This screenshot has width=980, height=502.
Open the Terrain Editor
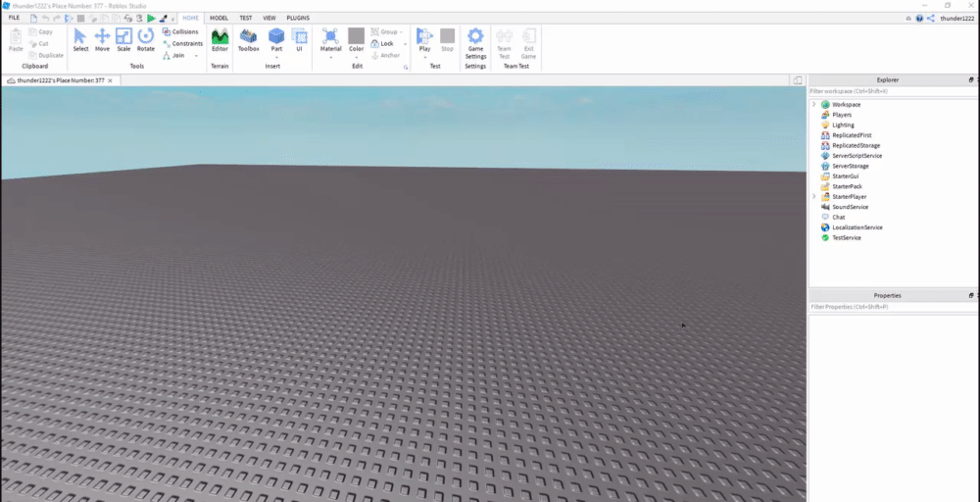click(x=220, y=39)
